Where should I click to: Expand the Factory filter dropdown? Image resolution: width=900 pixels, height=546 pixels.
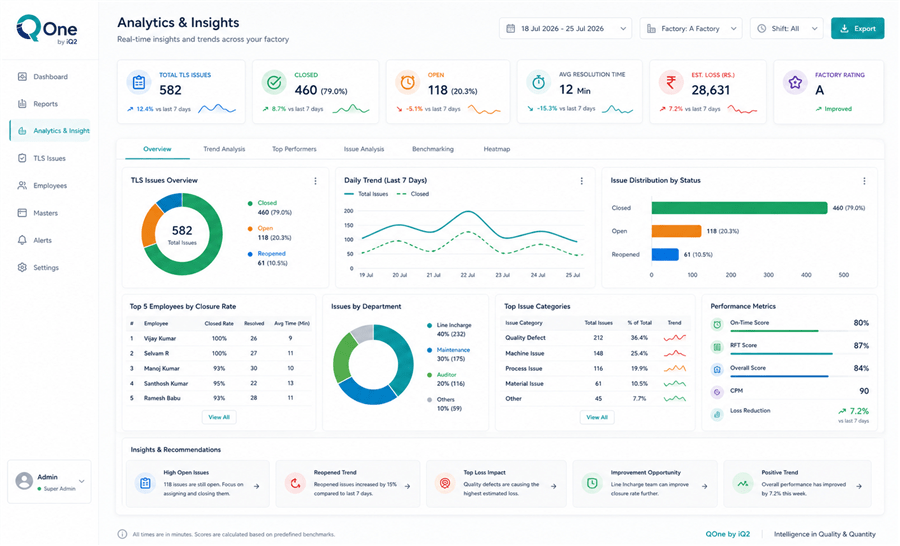[x=690, y=28]
